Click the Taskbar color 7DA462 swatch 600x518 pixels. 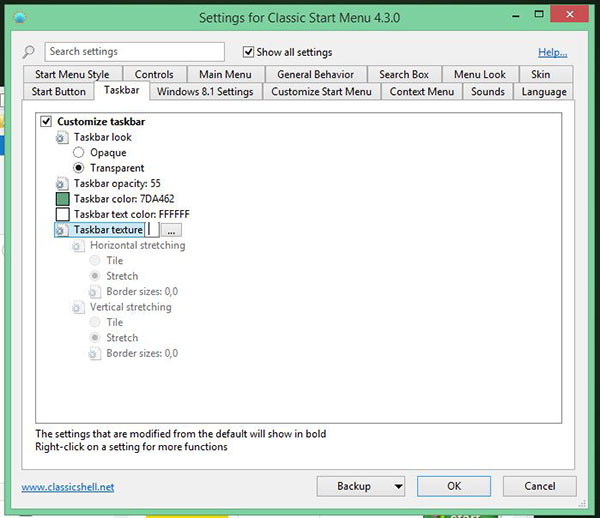point(62,199)
